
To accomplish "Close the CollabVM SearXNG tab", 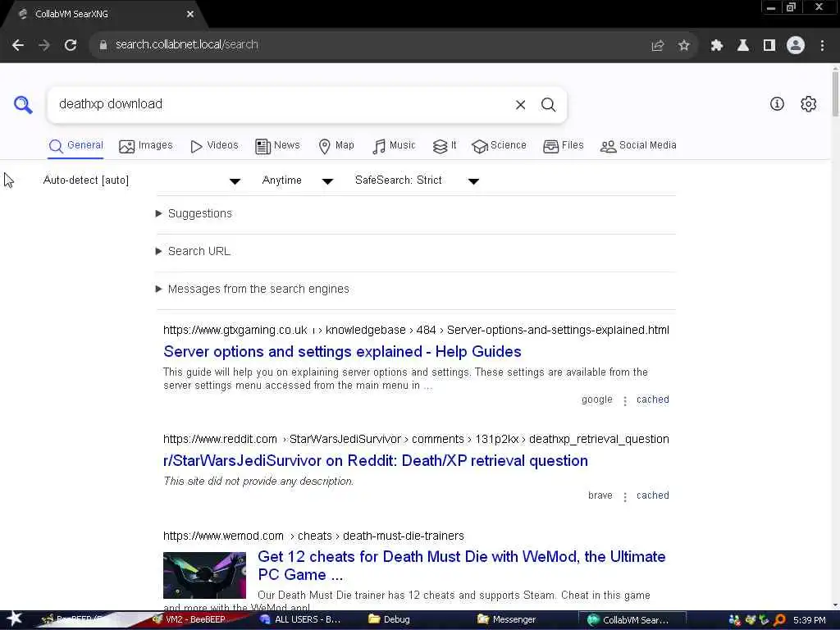I will click(190, 15).
